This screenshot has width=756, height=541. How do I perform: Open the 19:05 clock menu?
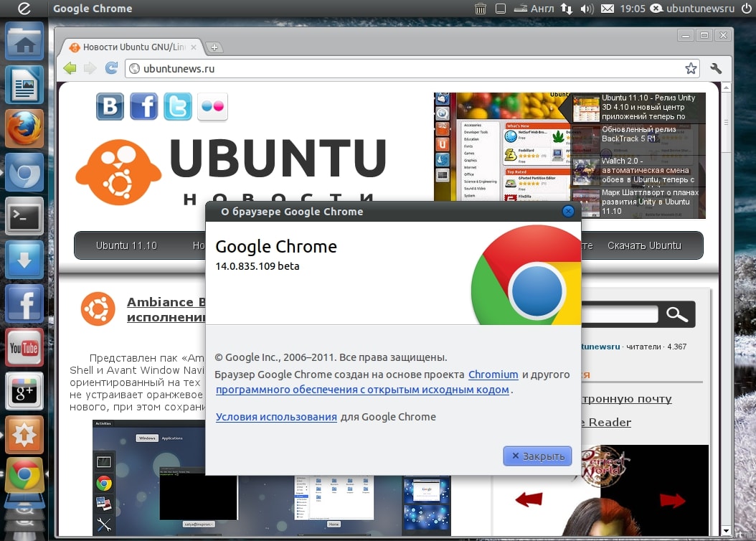[x=633, y=8]
